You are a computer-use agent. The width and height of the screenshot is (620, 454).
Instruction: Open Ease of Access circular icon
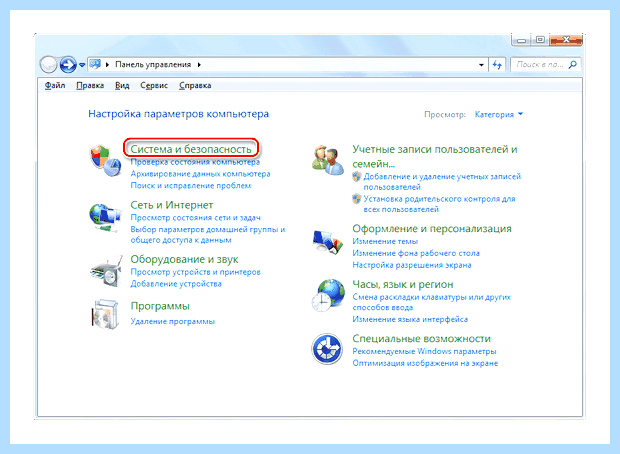(x=327, y=349)
